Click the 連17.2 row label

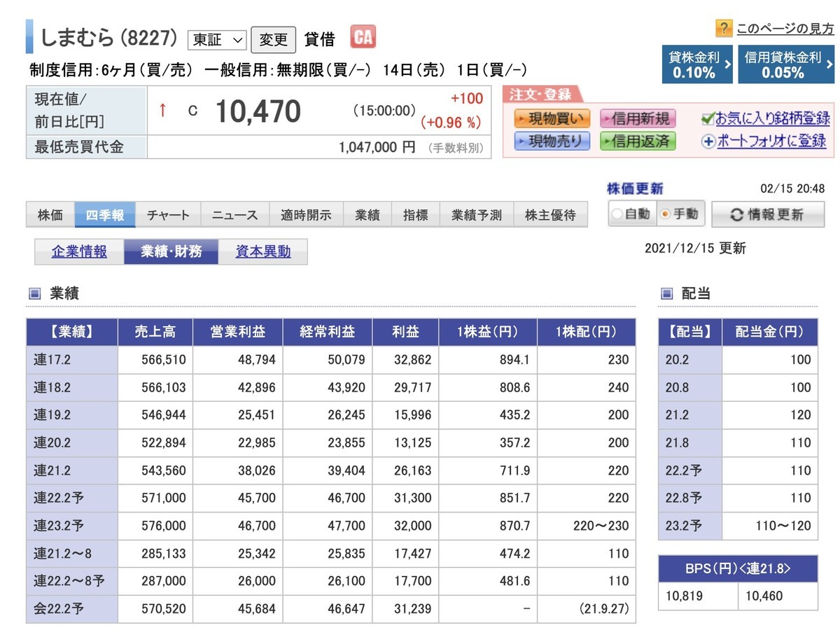(x=71, y=360)
